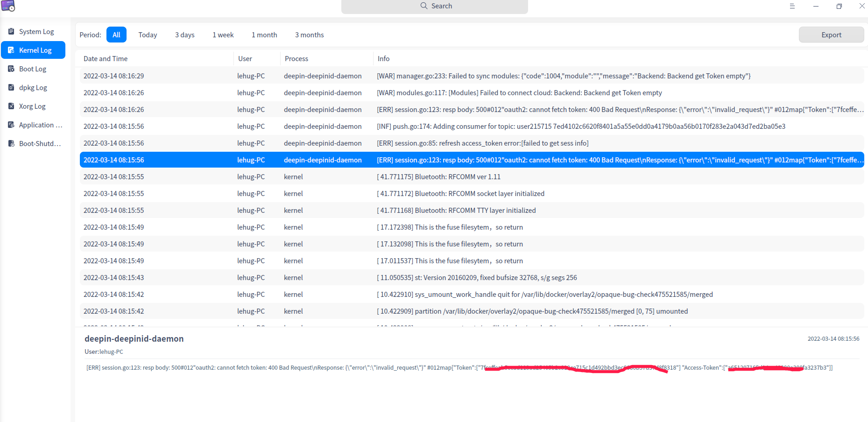Image resolution: width=868 pixels, height=422 pixels.
Task: Choose the 3 months period
Action: click(x=309, y=35)
